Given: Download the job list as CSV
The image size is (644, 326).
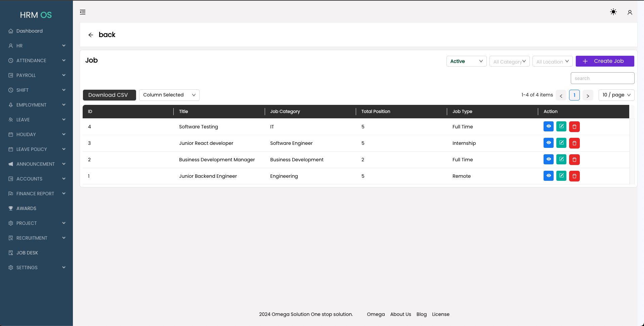Looking at the screenshot, I should [x=109, y=95].
